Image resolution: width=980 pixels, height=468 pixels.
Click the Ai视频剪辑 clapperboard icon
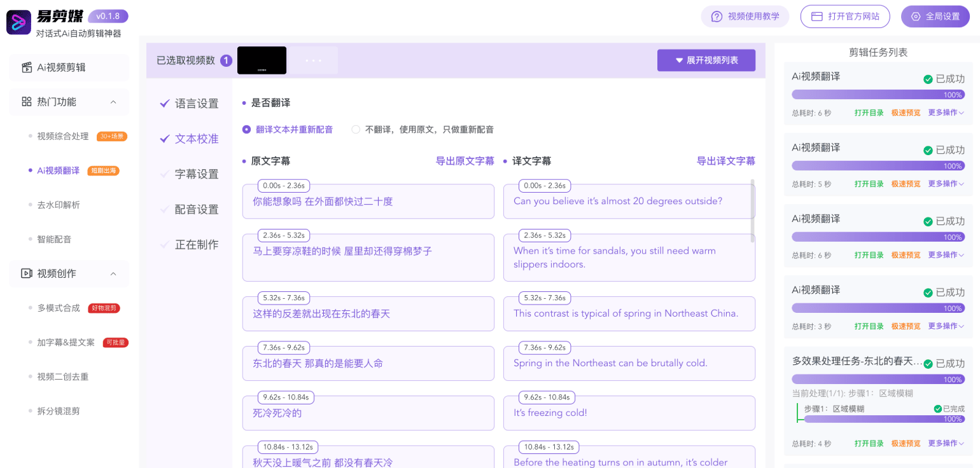[27, 67]
